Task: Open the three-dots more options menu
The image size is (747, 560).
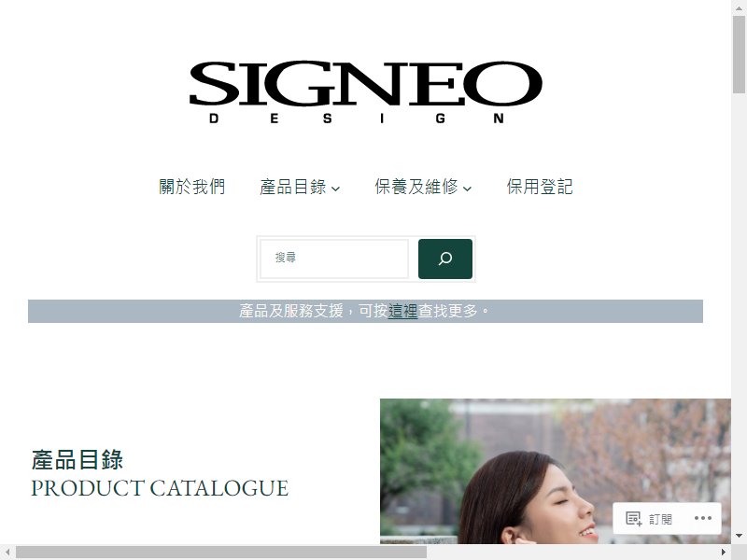Action: pos(703,518)
